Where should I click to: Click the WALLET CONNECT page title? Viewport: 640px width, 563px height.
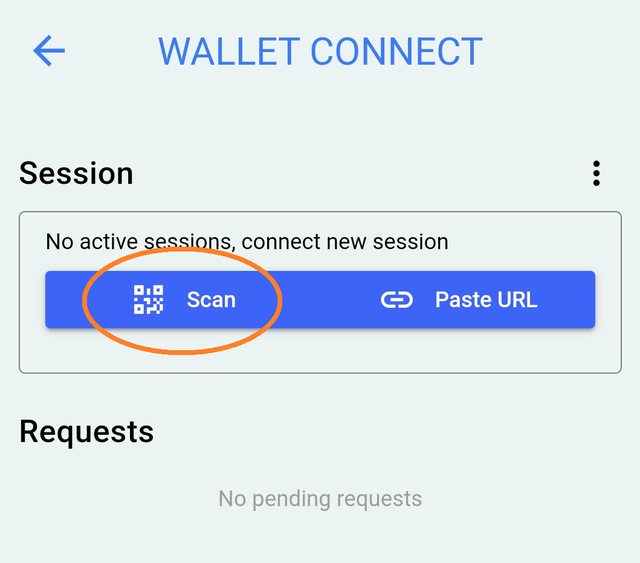(x=320, y=51)
